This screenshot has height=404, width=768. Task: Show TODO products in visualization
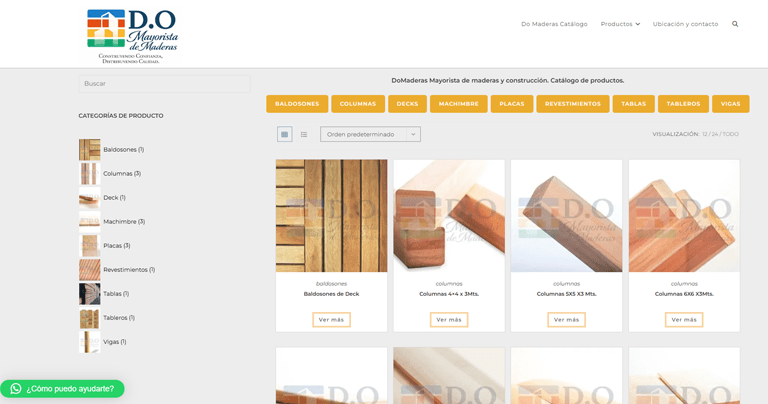point(731,134)
